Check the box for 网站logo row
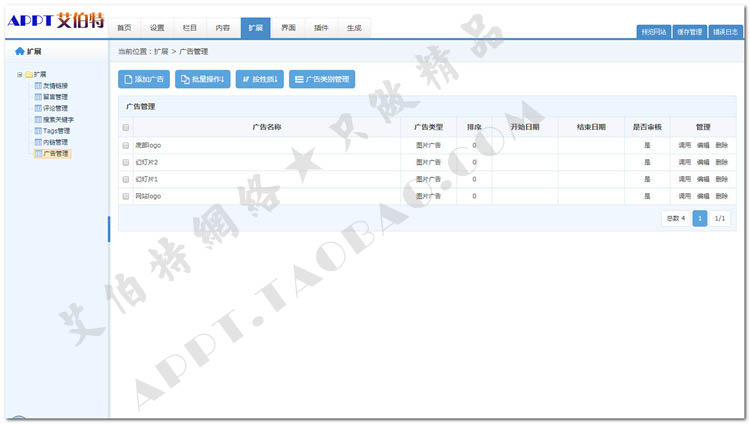 126,196
